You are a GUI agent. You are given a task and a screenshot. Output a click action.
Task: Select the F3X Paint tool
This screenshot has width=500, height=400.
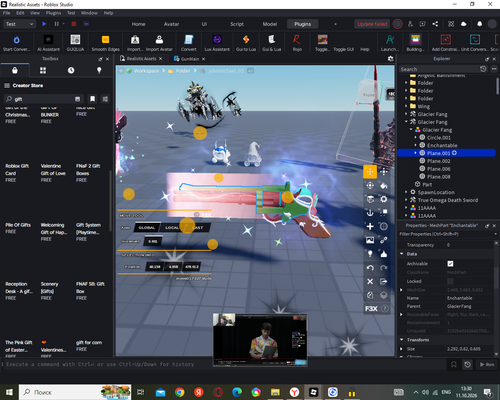pyautogui.click(x=384, y=185)
